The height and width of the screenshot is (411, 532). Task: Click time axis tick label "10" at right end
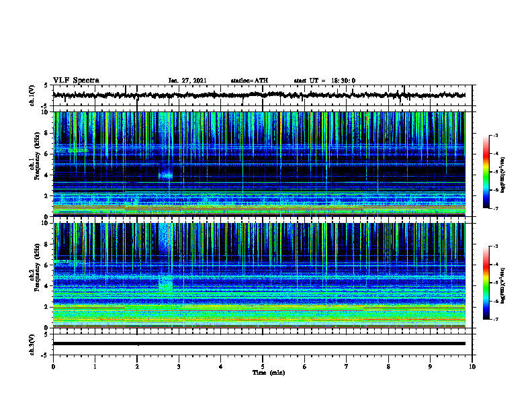point(472,367)
